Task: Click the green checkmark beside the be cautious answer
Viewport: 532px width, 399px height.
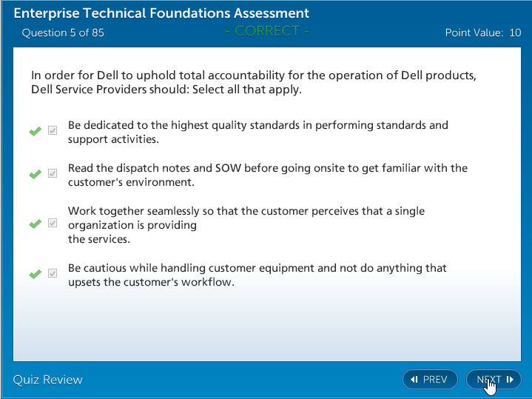Action: pyautogui.click(x=35, y=274)
